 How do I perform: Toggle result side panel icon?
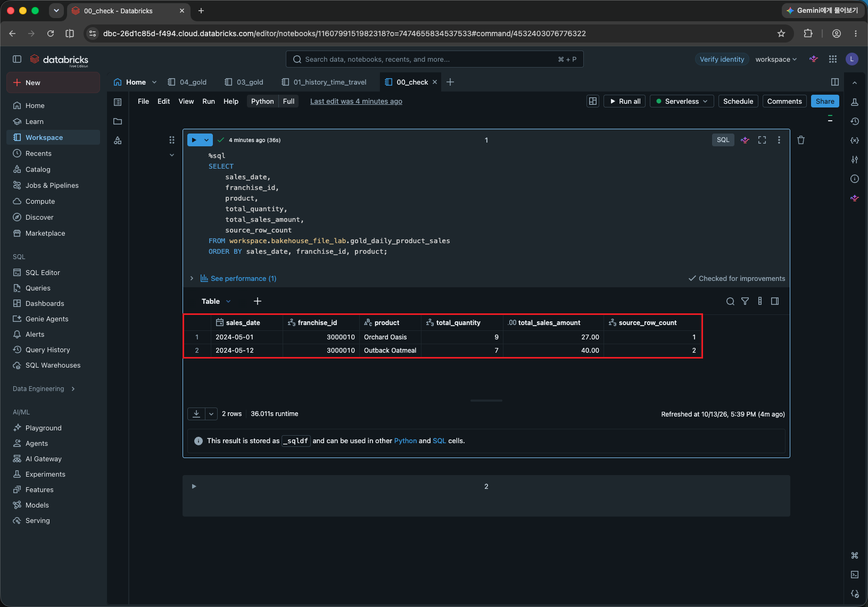point(775,301)
